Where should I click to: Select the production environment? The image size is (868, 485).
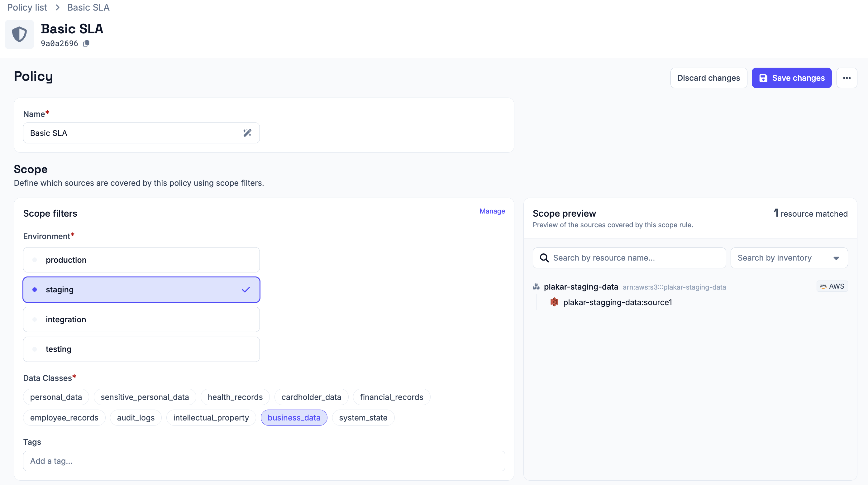[x=141, y=260]
